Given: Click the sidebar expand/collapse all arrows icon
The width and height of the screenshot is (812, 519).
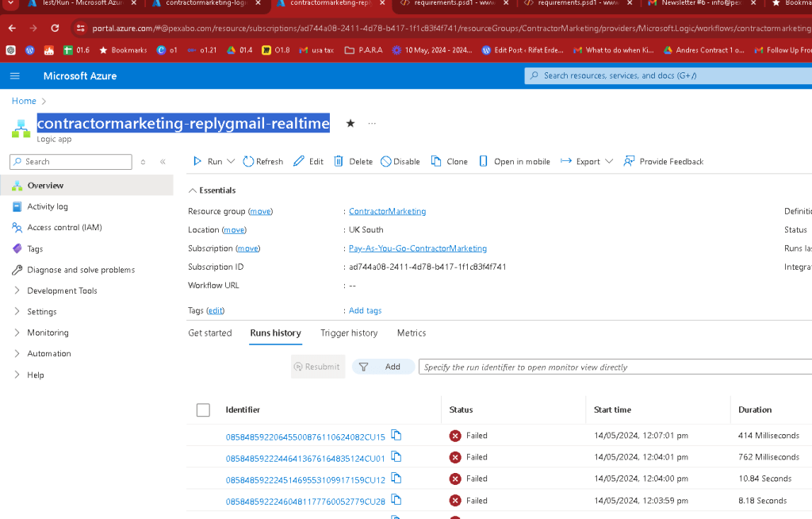Looking at the screenshot, I should pyautogui.click(x=143, y=162).
